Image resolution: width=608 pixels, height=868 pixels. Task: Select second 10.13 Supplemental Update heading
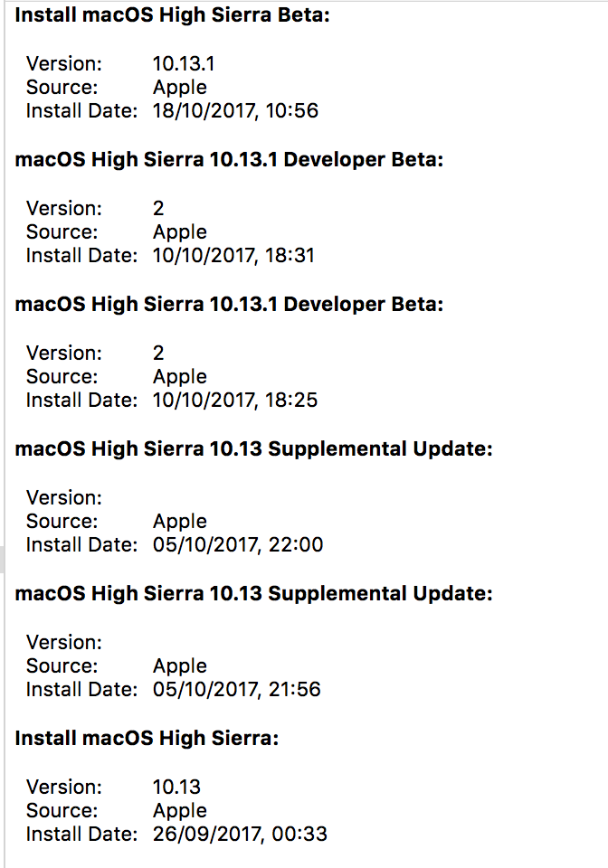tap(253, 593)
